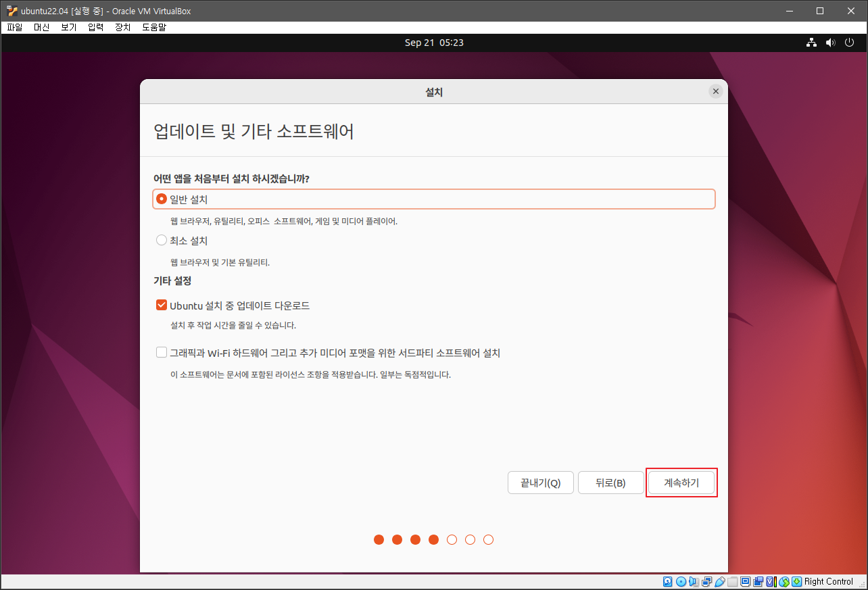Open the 도움말 menu
This screenshot has height=590, width=868.
(154, 27)
